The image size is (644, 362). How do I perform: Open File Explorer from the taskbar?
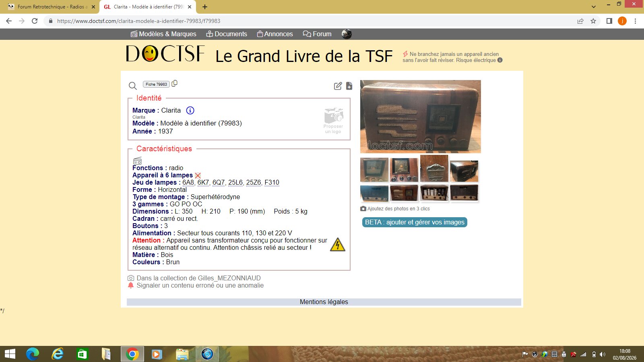182,354
